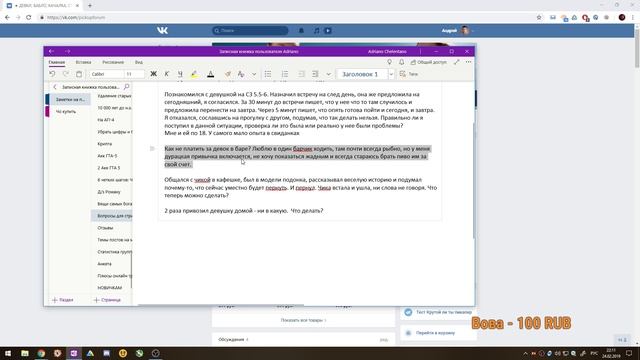Switch to the Главная ribbon tab
The image size is (640, 360).
coord(57,62)
